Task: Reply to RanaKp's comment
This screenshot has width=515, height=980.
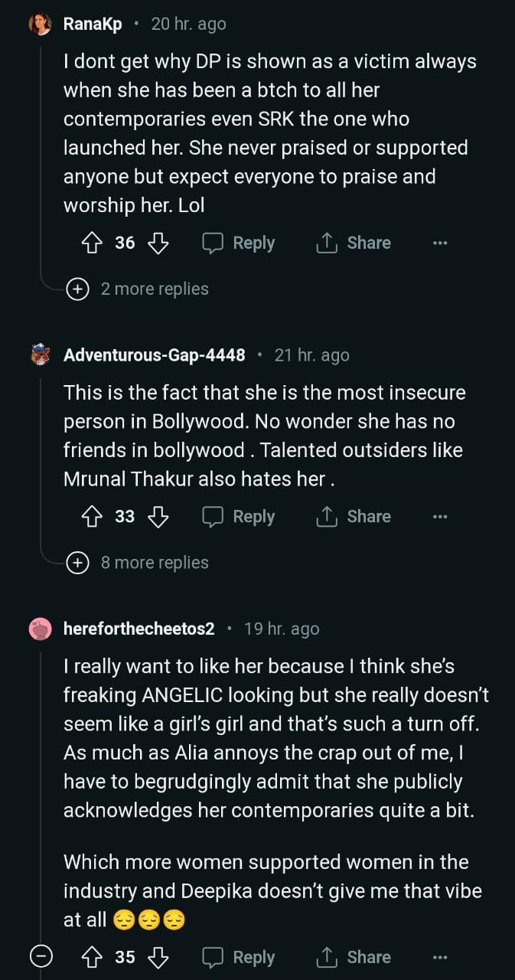Action: 239,243
